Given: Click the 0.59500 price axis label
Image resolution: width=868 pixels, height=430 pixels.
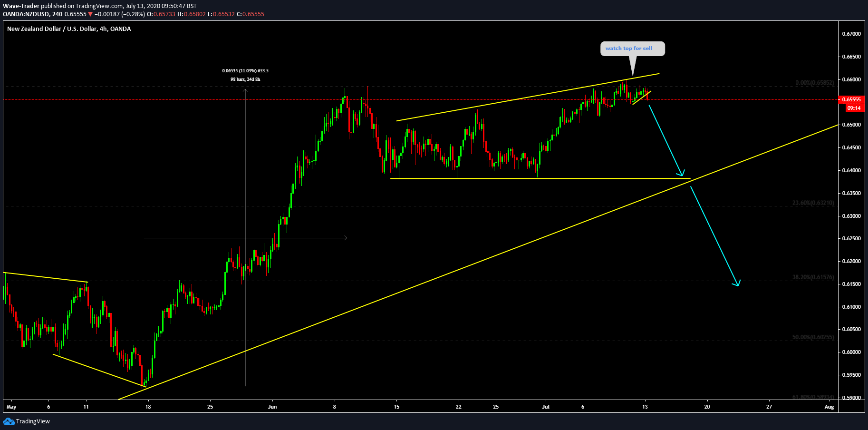Looking at the screenshot, I should pyautogui.click(x=851, y=375).
